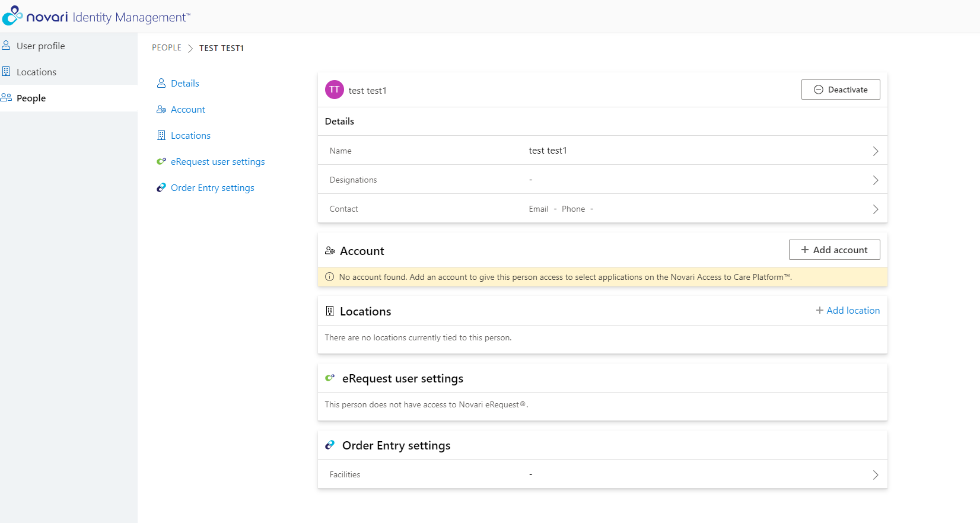Click the User profile person icon
The image size is (980, 523).
pyautogui.click(x=6, y=45)
